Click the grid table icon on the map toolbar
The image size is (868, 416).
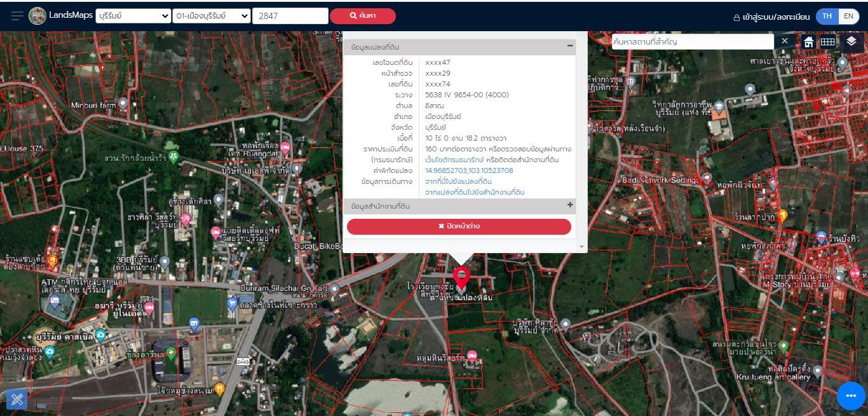pos(827,42)
